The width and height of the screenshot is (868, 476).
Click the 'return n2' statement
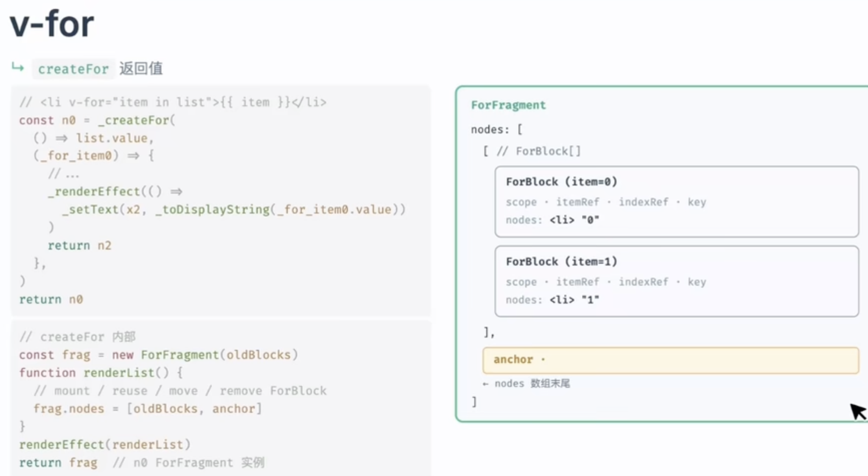79,246
